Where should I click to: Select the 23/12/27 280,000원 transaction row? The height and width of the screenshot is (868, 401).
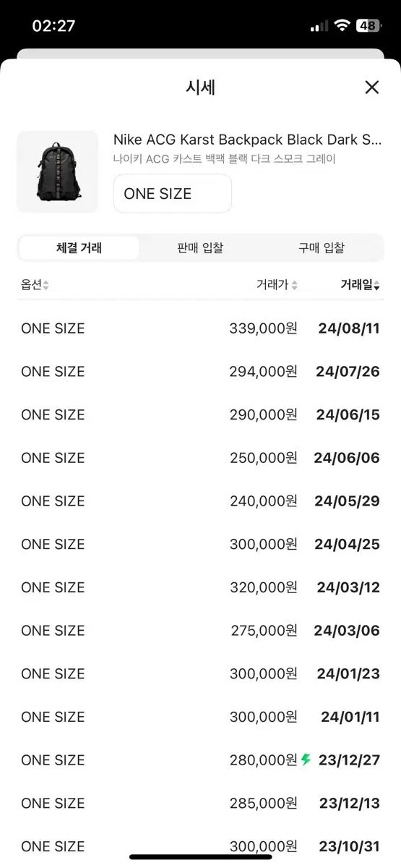coord(200,759)
